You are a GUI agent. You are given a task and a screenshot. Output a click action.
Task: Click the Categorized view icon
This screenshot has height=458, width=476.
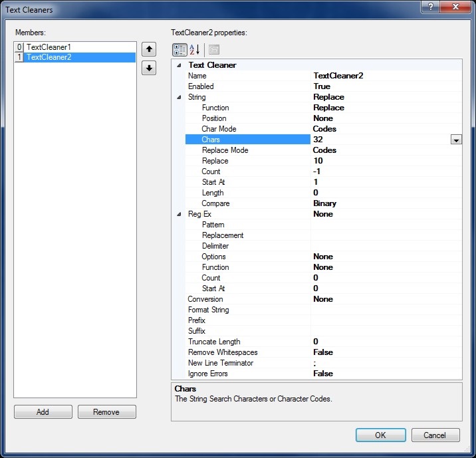pos(179,50)
